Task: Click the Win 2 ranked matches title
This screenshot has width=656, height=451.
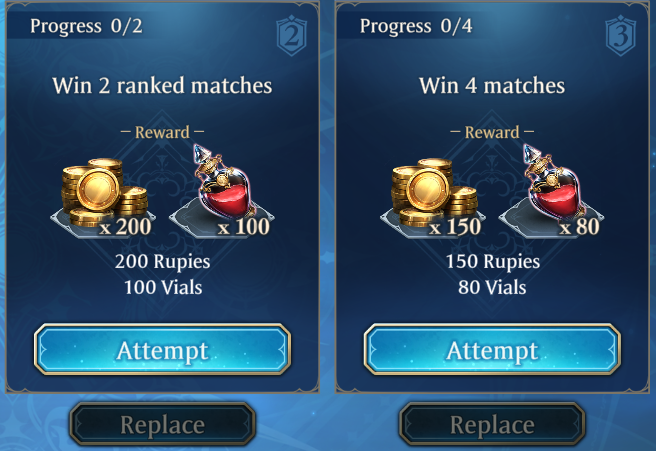Action: 162,86
